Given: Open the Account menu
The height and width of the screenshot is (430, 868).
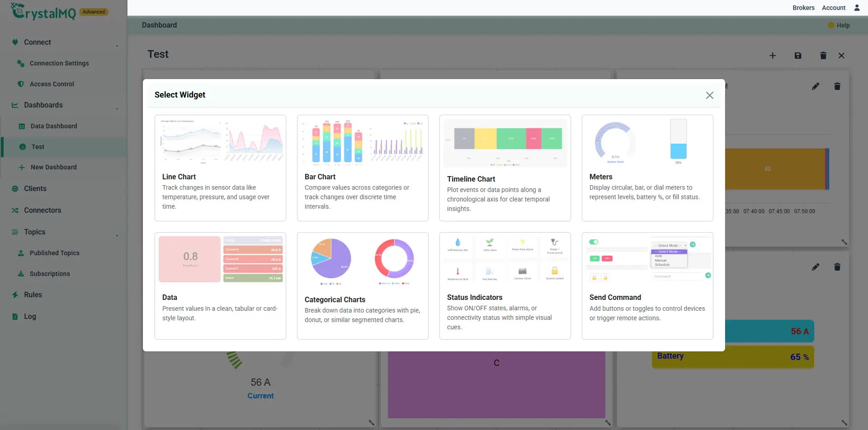Looking at the screenshot, I should click(834, 8).
